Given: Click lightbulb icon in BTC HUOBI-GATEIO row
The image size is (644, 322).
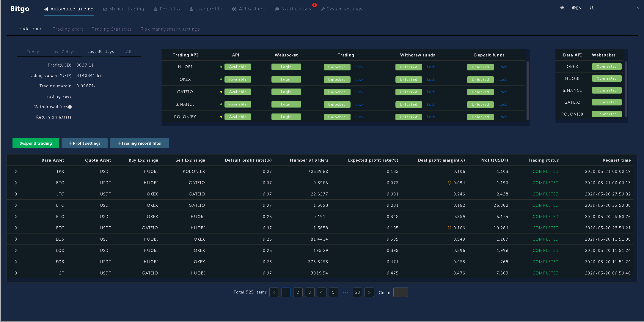Looking at the screenshot, I should (x=450, y=183).
